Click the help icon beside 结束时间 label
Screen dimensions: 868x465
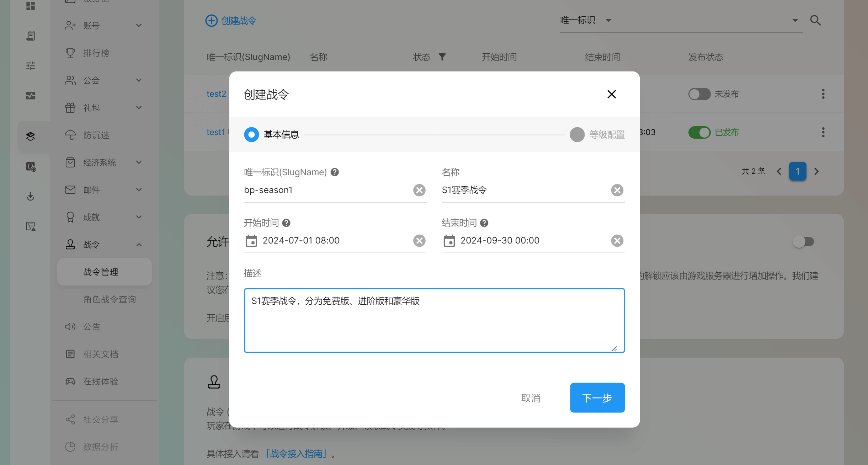point(484,223)
